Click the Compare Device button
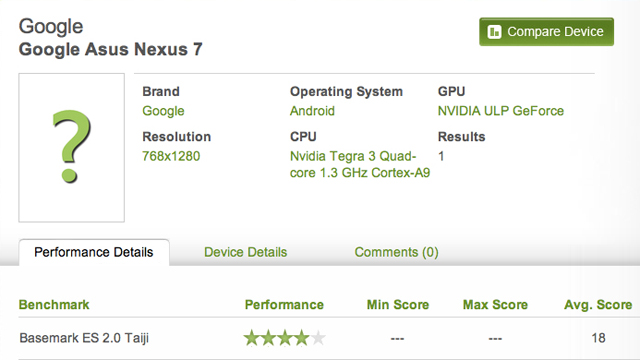Screen dimensions: 640x360 pos(547,31)
